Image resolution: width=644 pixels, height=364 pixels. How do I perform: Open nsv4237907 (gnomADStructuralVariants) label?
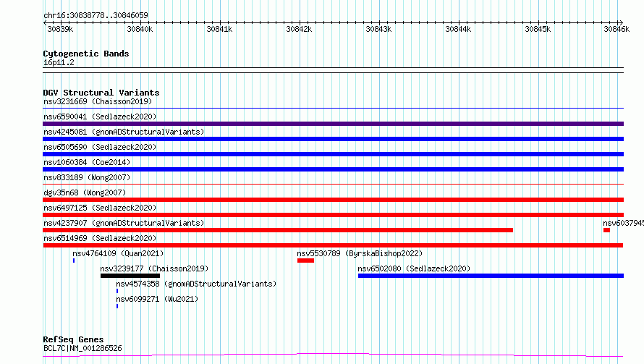[x=124, y=223]
